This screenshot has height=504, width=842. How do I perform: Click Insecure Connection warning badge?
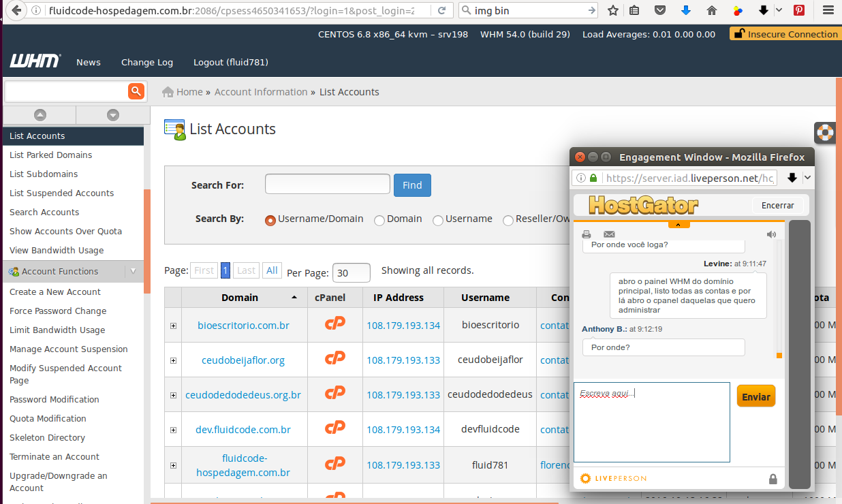click(x=784, y=34)
